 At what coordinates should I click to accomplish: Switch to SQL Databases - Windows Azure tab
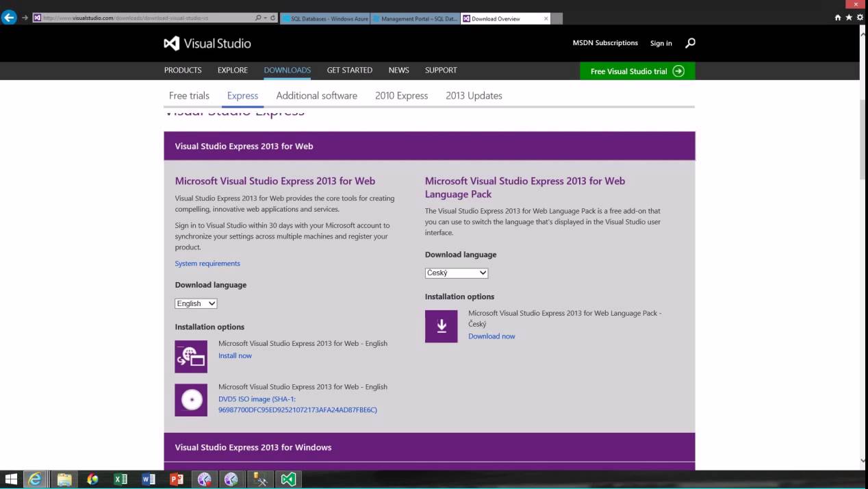[x=325, y=18]
